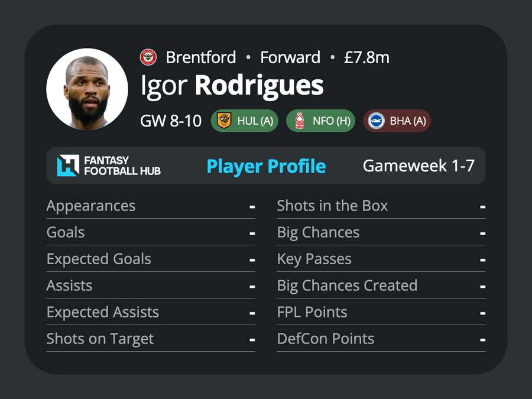
Task: Click the £7.8m price label
Action: pos(366,57)
